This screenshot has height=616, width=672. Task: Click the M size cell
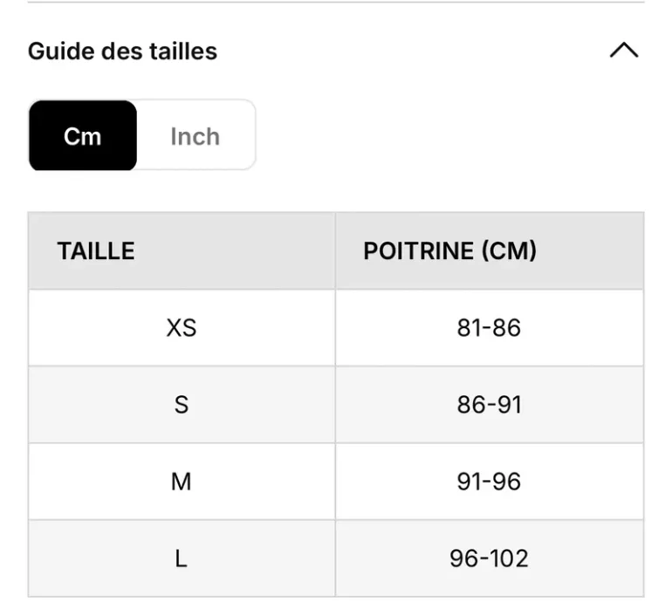click(x=182, y=482)
